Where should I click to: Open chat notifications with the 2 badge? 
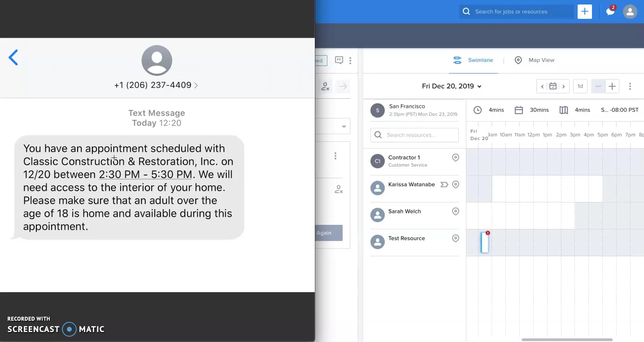pyautogui.click(x=610, y=11)
